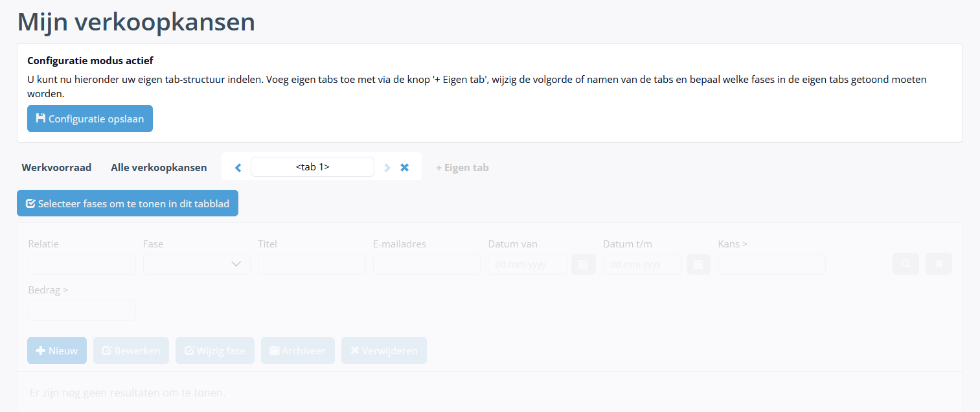Viewport: 980px width, 412px height.
Task: Click the Wijzig fase button
Action: pyautogui.click(x=215, y=350)
